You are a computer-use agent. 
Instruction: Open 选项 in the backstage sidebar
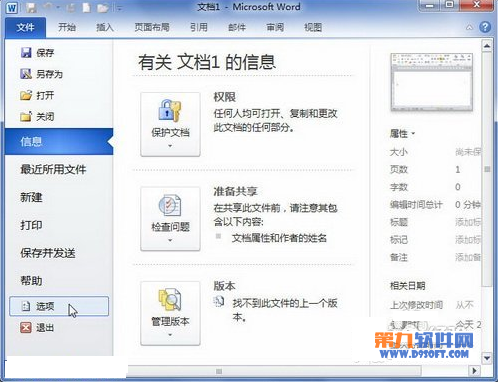tap(59, 306)
